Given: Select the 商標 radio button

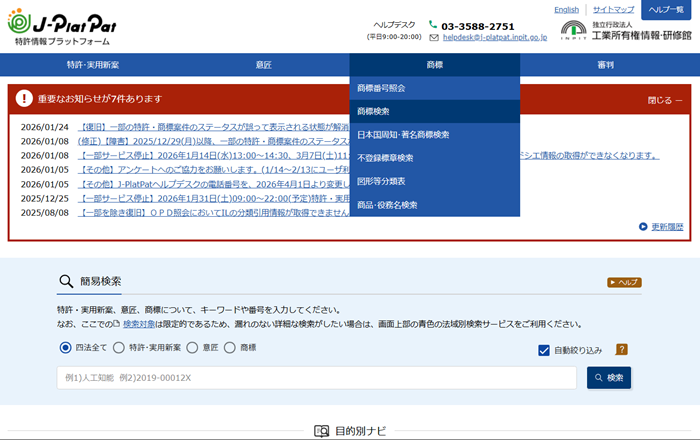Looking at the screenshot, I should click(229, 348).
